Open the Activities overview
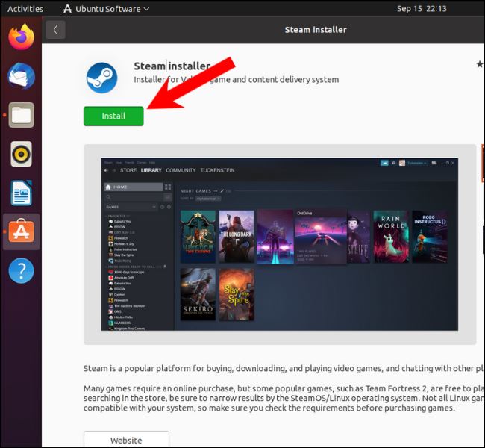The height and width of the screenshot is (448, 485). click(25, 9)
